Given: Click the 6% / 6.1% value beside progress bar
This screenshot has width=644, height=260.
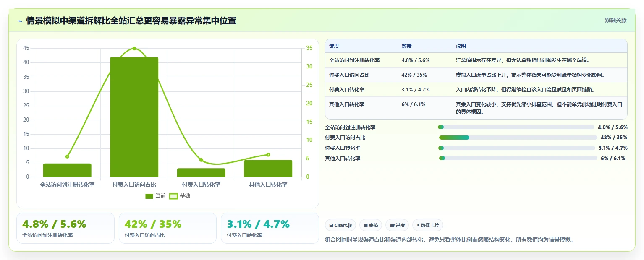Looking at the screenshot, I should pos(613,159).
